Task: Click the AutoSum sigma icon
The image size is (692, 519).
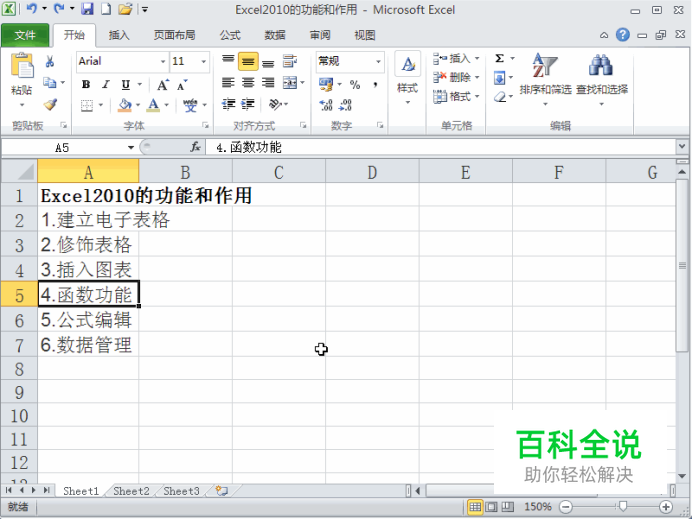Action: pos(500,58)
